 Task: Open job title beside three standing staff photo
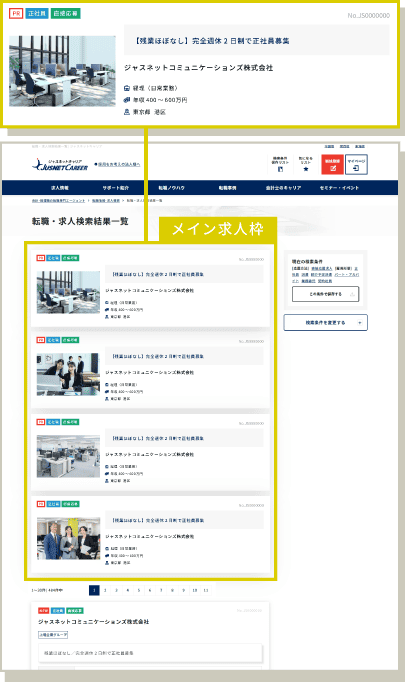[x=184, y=520]
